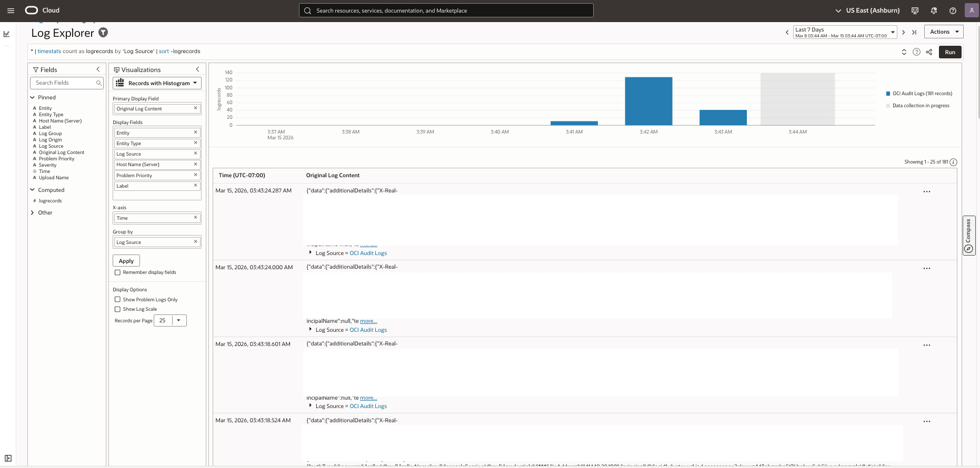Click the Original Log Content column header
The height and width of the screenshot is (468, 980).
point(333,175)
